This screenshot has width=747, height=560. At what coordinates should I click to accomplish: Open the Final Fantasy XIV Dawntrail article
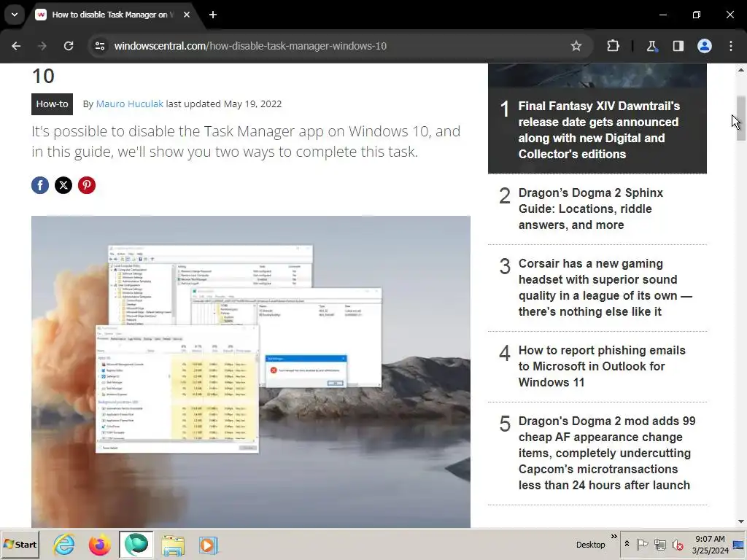(599, 130)
